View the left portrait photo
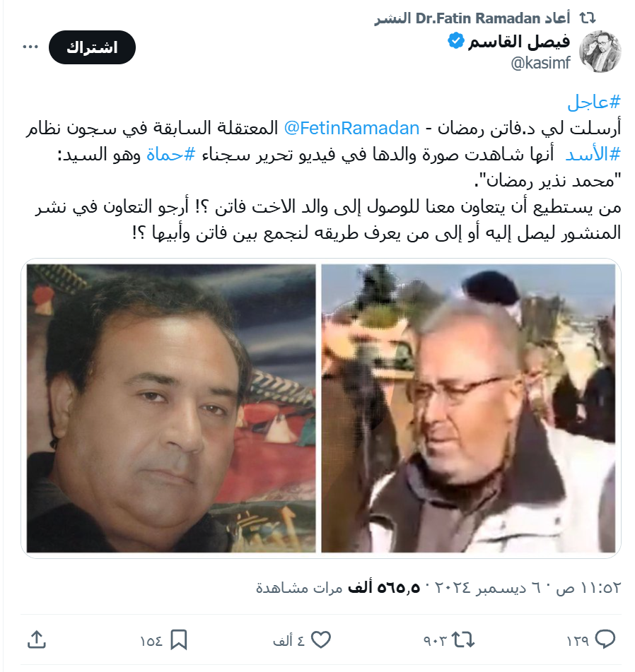This screenshot has height=672, width=635. [171, 408]
